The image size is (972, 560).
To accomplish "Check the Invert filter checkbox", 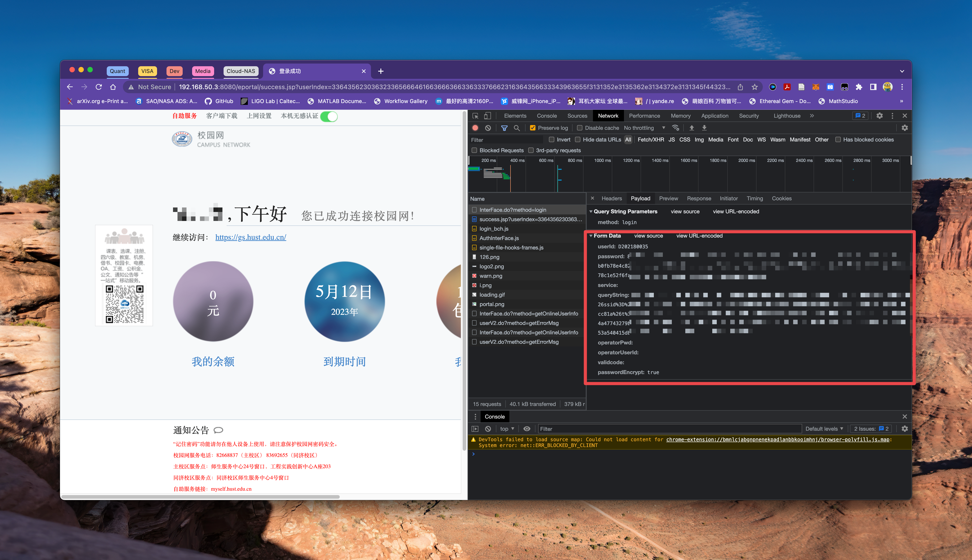I will [551, 140].
